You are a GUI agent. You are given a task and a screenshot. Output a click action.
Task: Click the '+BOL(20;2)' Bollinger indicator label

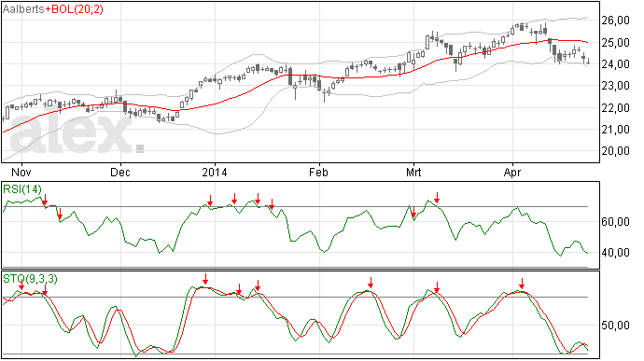[75, 9]
